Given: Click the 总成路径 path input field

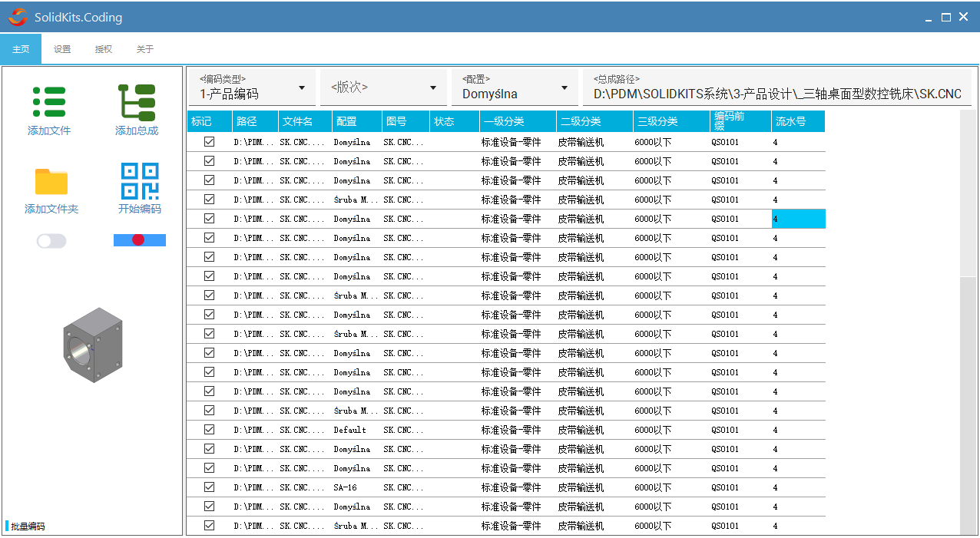Looking at the screenshot, I should (x=777, y=94).
